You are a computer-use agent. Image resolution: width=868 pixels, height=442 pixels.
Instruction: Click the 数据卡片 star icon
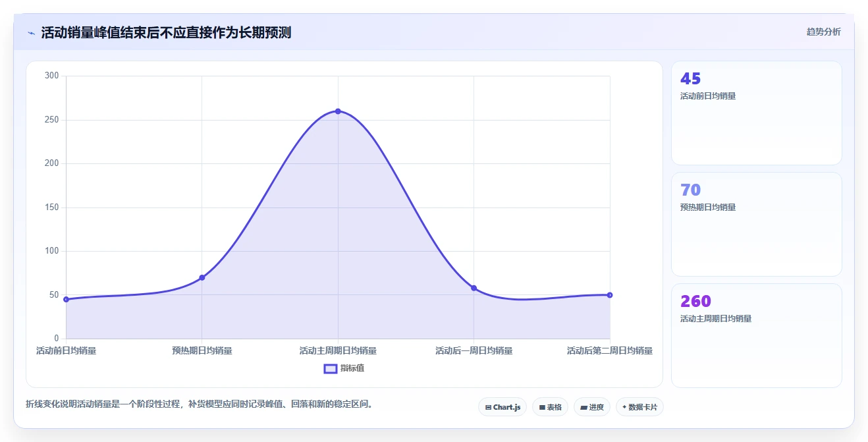624,407
